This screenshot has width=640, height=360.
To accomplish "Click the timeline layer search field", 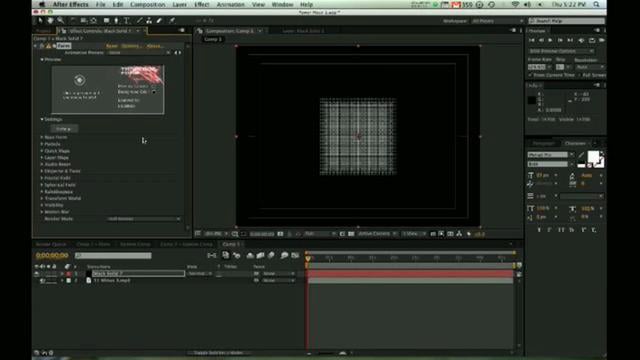I will coord(113,256).
